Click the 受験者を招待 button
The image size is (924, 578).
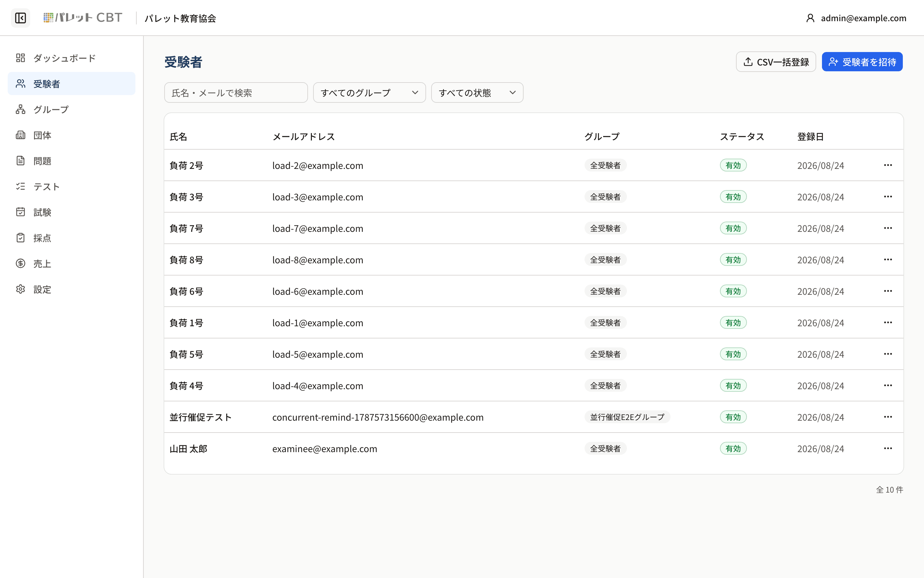coord(862,62)
